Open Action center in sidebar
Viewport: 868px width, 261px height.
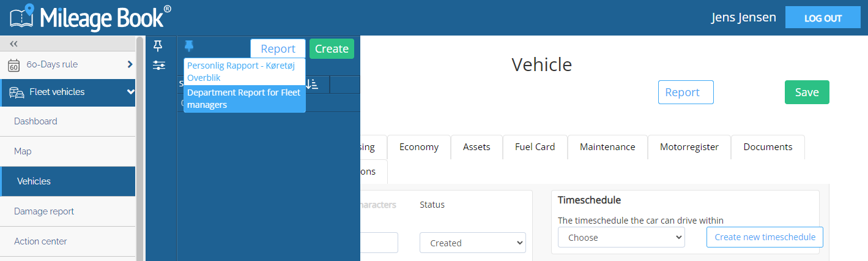tap(67, 241)
